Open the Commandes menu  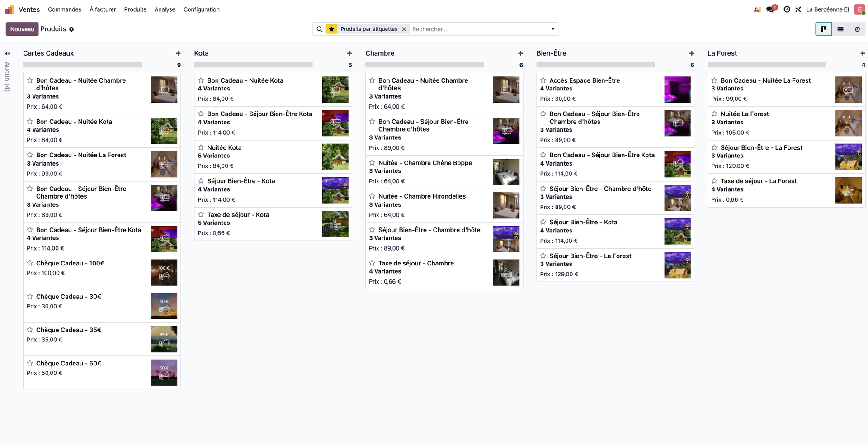tap(65, 9)
